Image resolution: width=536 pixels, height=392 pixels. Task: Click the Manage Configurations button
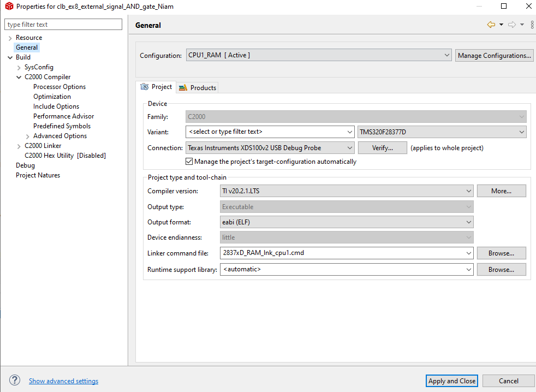[494, 55]
